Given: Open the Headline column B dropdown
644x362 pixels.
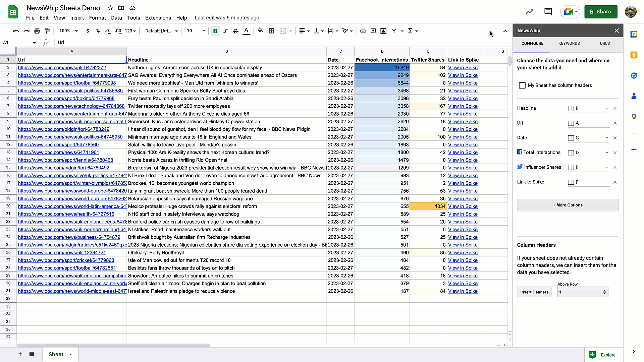Looking at the screenshot, I should click(588, 108).
